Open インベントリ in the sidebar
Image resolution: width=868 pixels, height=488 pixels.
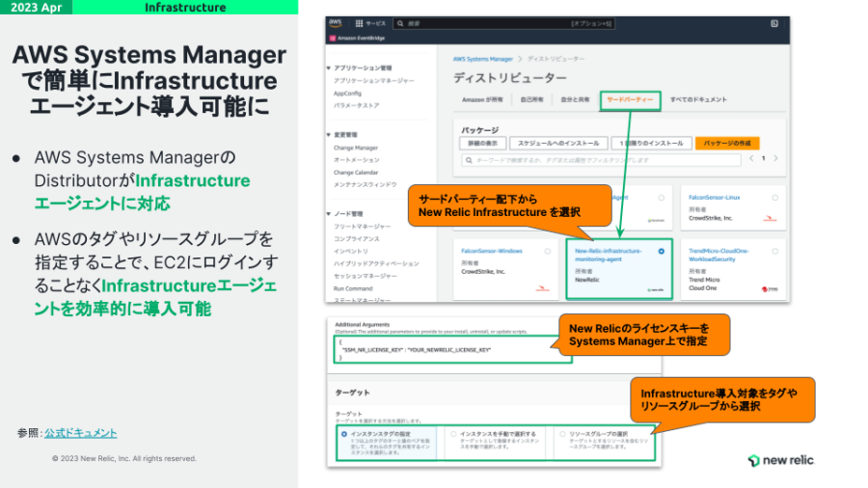[x=350, y=251]
